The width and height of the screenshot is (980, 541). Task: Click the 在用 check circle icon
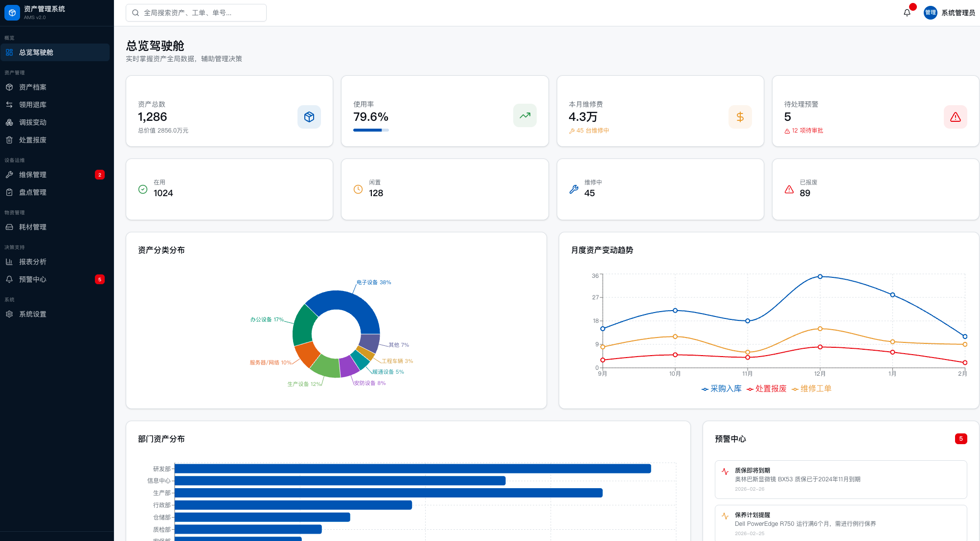pos(143,189)
